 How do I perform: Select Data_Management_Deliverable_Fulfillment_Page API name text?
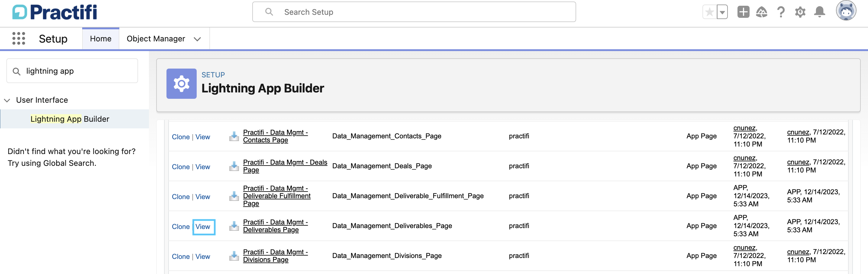(x=408, y=196)
